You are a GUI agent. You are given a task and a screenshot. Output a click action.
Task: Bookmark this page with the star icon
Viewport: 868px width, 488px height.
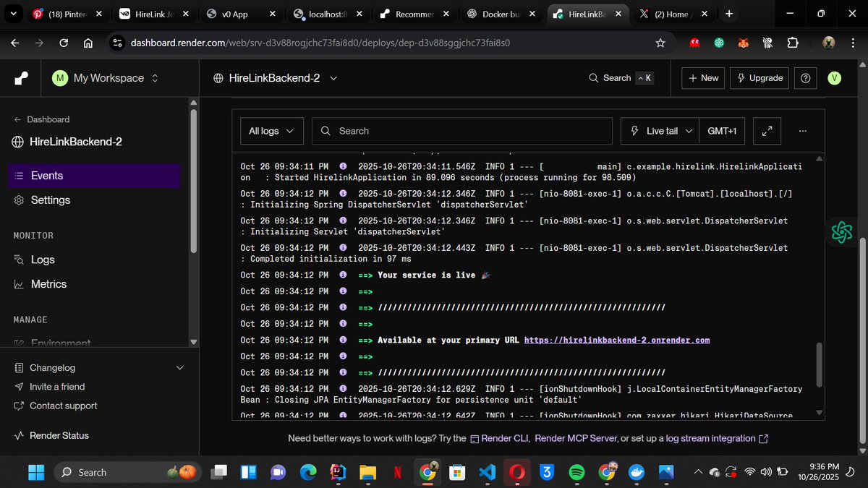(x=660, y=43)
